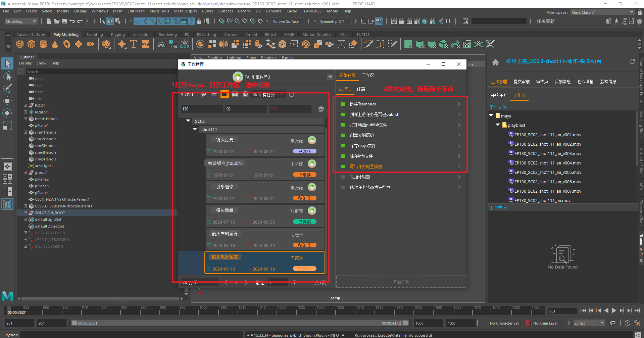The height and width of the screenshot is (338, 644).
Task: Toggle the 修改任务状态为进行中 checkbox square
Action: 343,187
